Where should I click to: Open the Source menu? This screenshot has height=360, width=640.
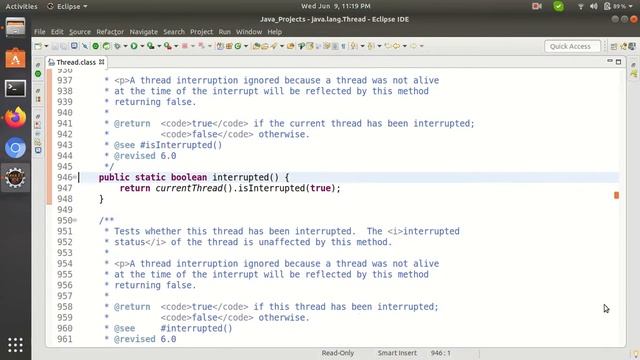pyautogui.click(x=80, y=32)
